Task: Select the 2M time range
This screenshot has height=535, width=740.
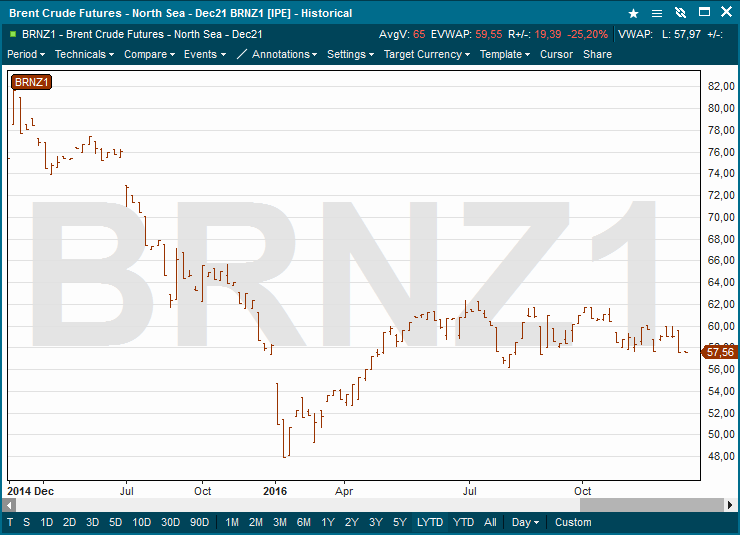Action: [x=256, y=522]
